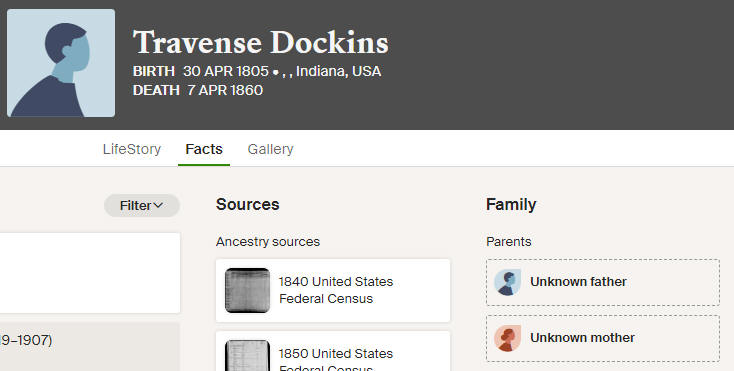The width and height of the screenshot is (734, 371).
Task: Click the empty white fact card
Action: (x=90, y=273)
